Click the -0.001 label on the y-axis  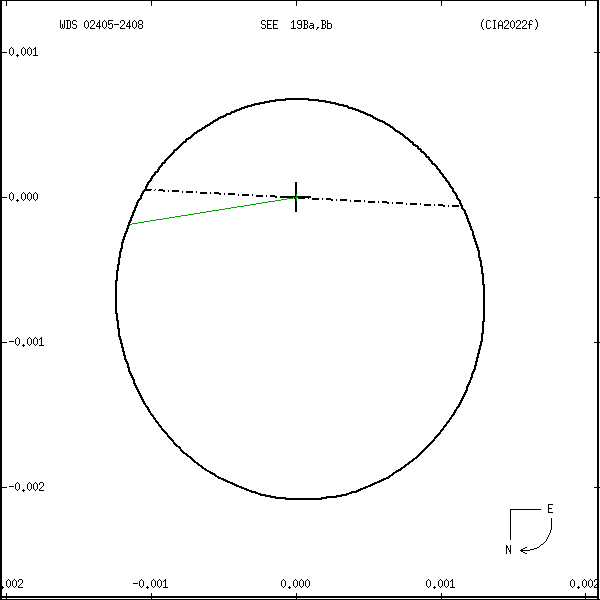point(26,342)
